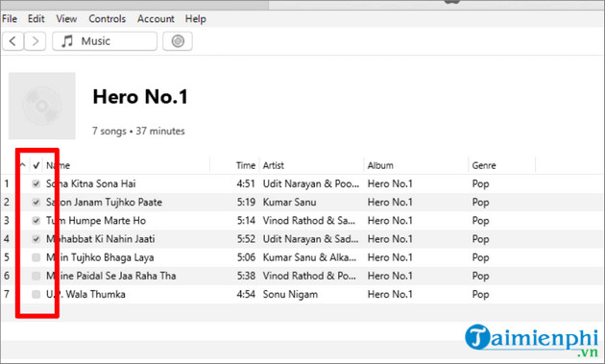The image size is (605, 364).
Task: Open the Account menu
Action: [156, 18]
